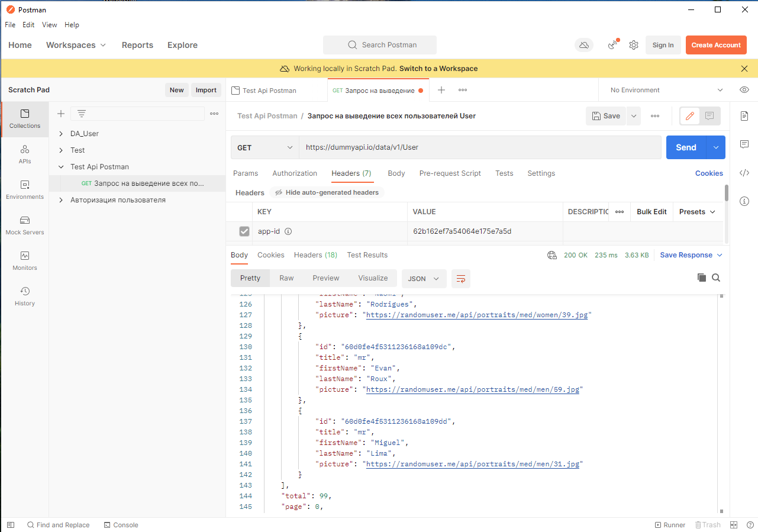Copy the response body with copy icon
Viewport: 758px width, 532px height.
coord(702,278)
